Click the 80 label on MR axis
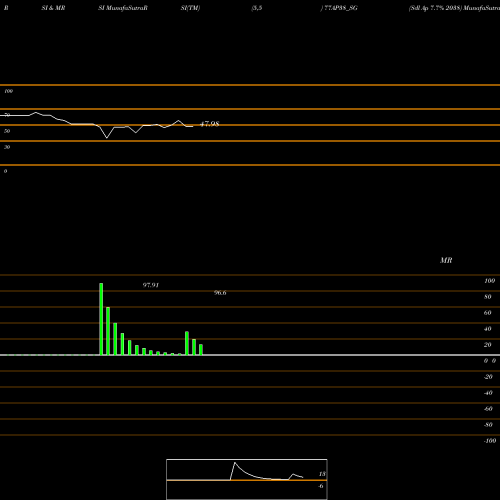Viewport: 500px width, 500px height. pos(488,297)
